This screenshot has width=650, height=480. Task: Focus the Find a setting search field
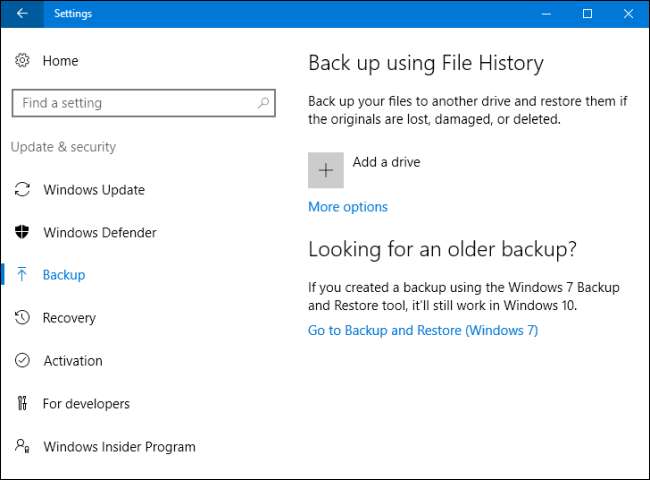click(x=135, y=103)
